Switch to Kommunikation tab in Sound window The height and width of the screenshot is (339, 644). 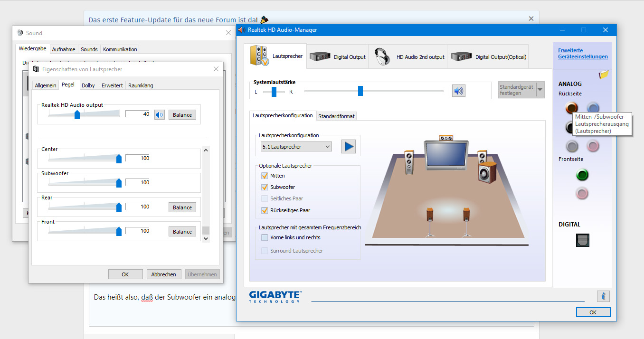pos(120,49)
